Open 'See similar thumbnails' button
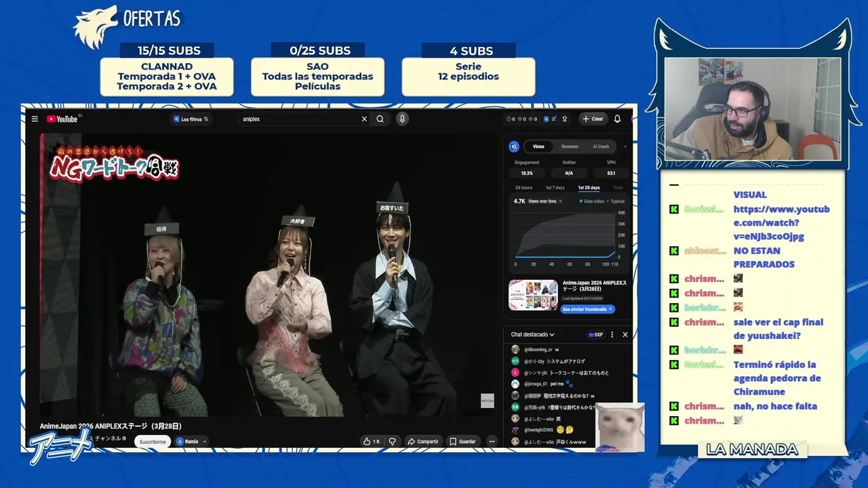This screenshot has width=868, height=488. (x=588, y=309)
